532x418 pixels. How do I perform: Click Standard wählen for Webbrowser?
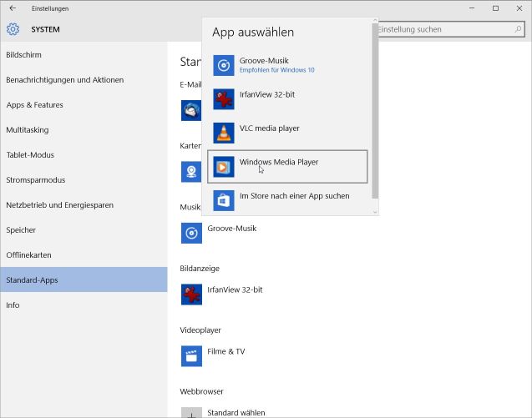pos(236,412)
